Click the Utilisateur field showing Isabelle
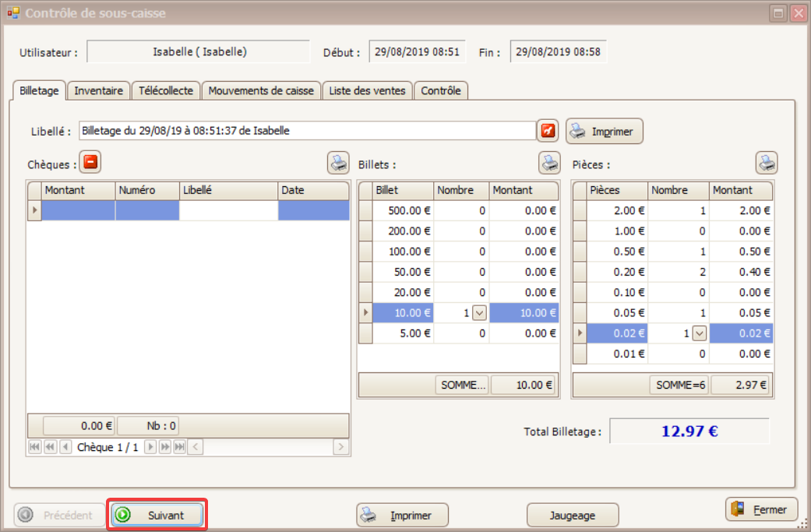Viewport: 811px width, 532px height. (x=199, y=51)
